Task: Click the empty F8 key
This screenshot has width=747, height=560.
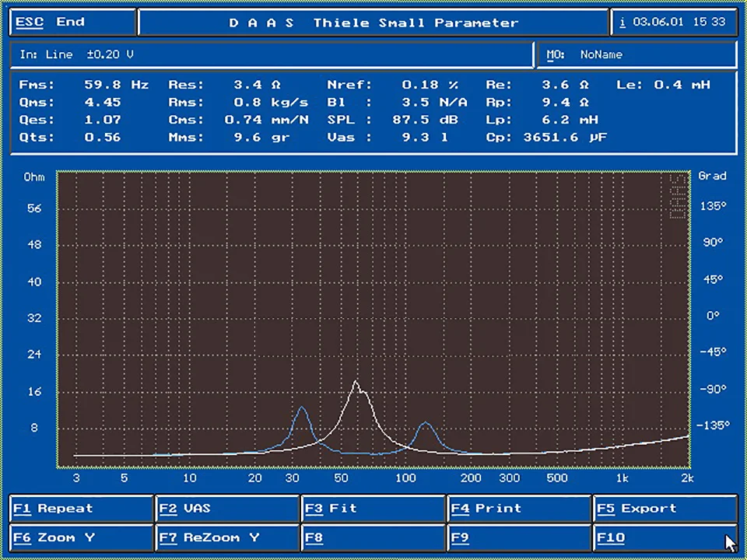Action: click(374, 538)
